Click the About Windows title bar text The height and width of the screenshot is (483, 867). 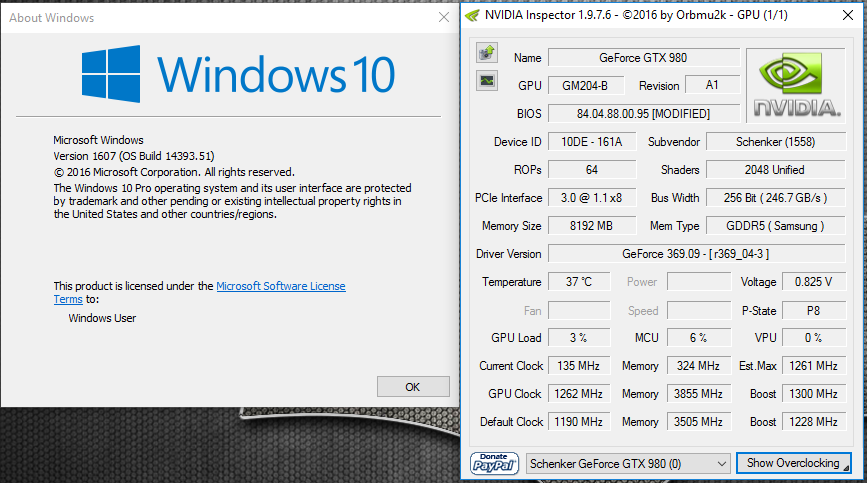tap(51, 18)
